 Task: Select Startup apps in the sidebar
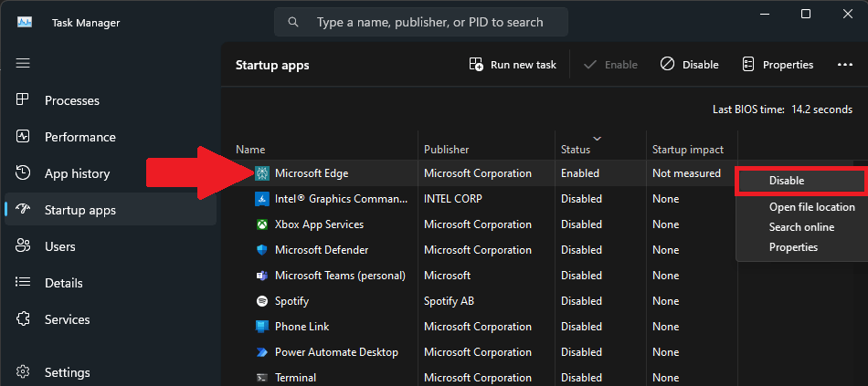click(111, 210)
